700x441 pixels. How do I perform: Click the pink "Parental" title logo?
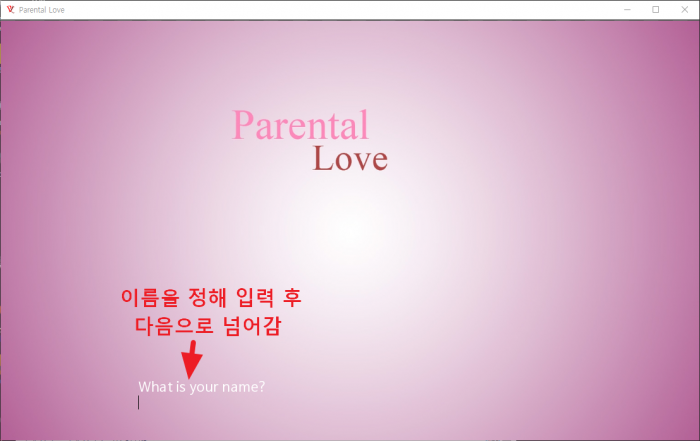pos(300,125)
